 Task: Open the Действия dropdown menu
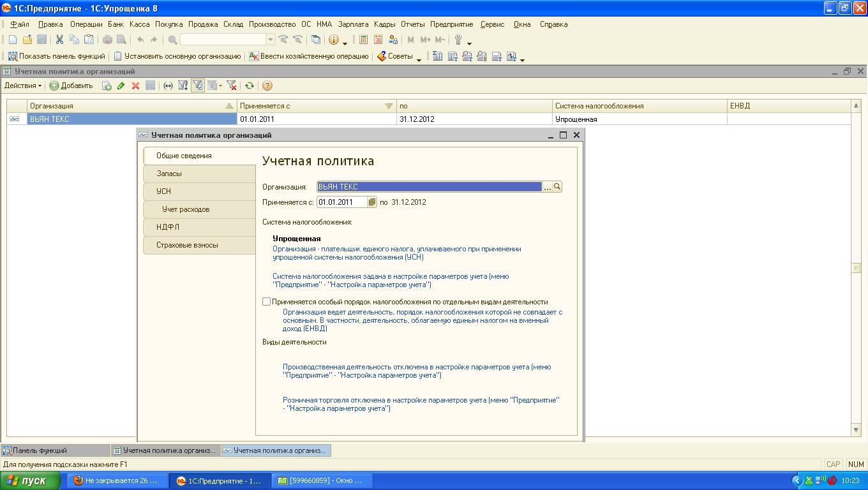(23, 85)
